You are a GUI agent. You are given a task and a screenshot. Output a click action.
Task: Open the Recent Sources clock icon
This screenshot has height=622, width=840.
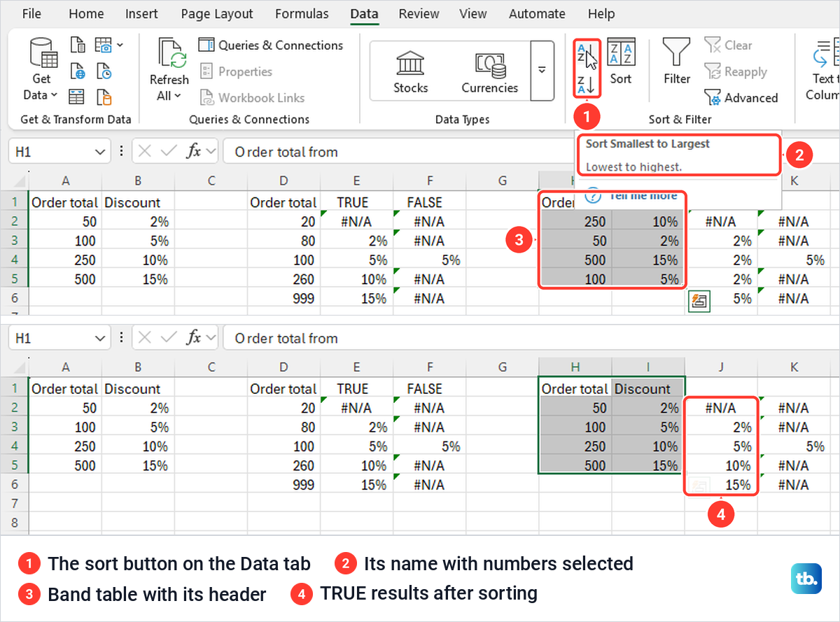(x=104, y=71)
